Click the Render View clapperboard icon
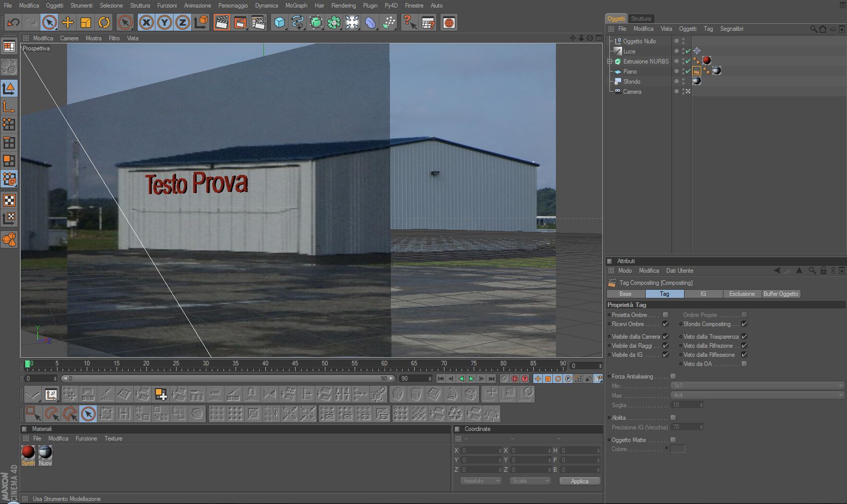847x504 pixels. click(222, 23)
